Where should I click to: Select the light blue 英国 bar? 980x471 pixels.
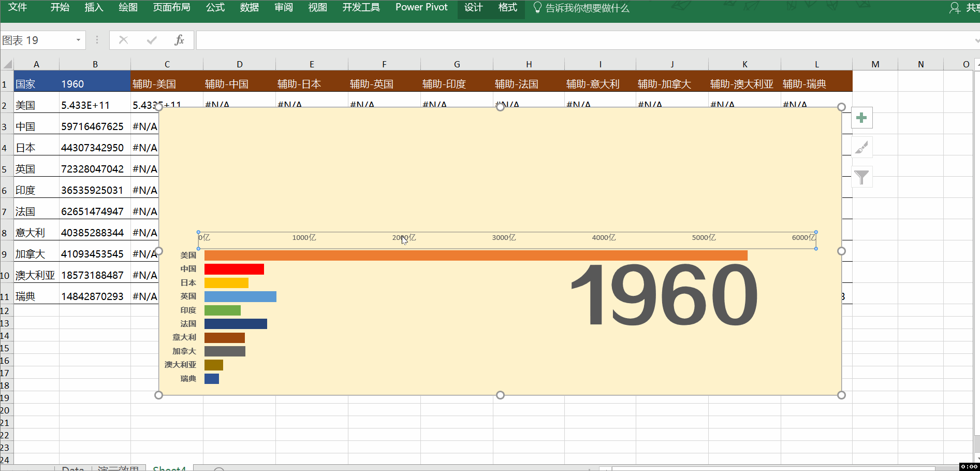(240, 296)
